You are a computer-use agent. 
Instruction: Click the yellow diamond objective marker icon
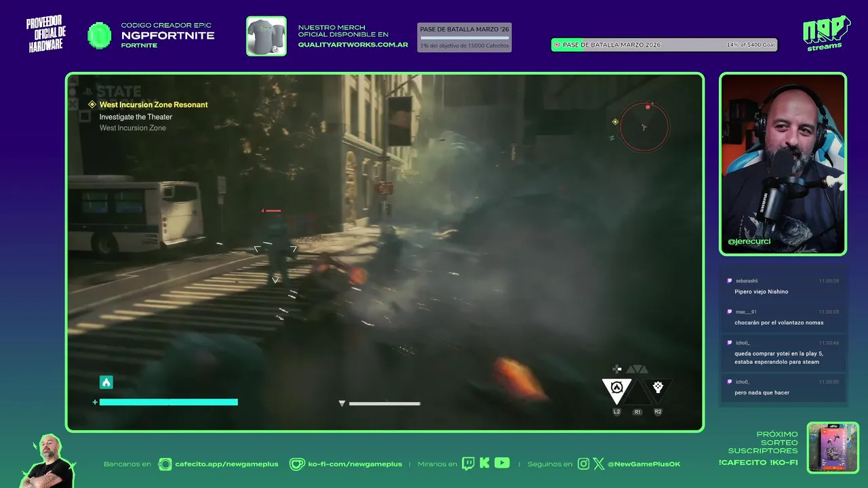tap(92, 104)
